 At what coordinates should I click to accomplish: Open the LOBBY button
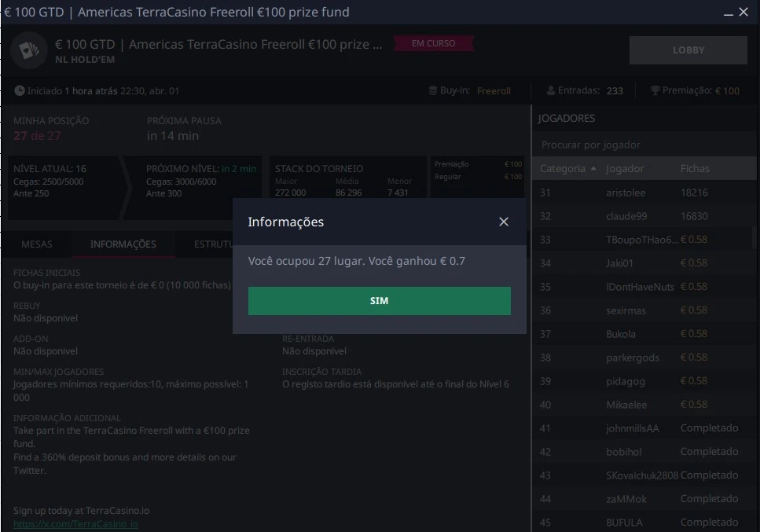(688, 50)
